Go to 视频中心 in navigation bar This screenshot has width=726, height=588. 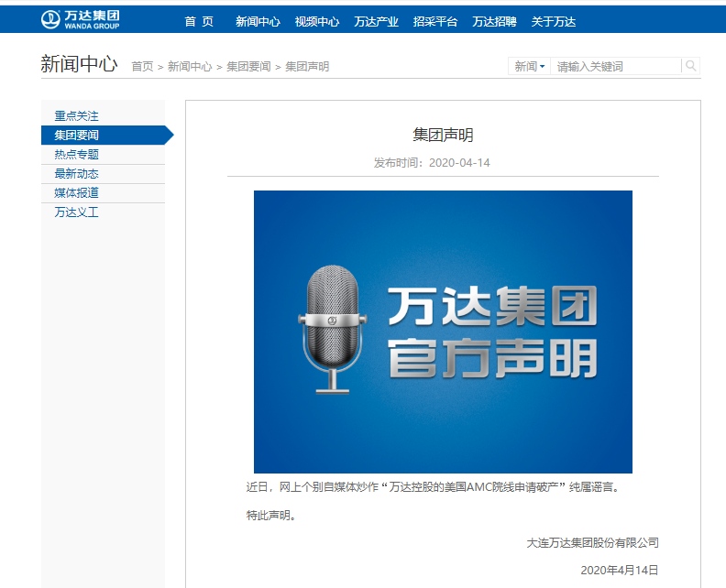317,22
